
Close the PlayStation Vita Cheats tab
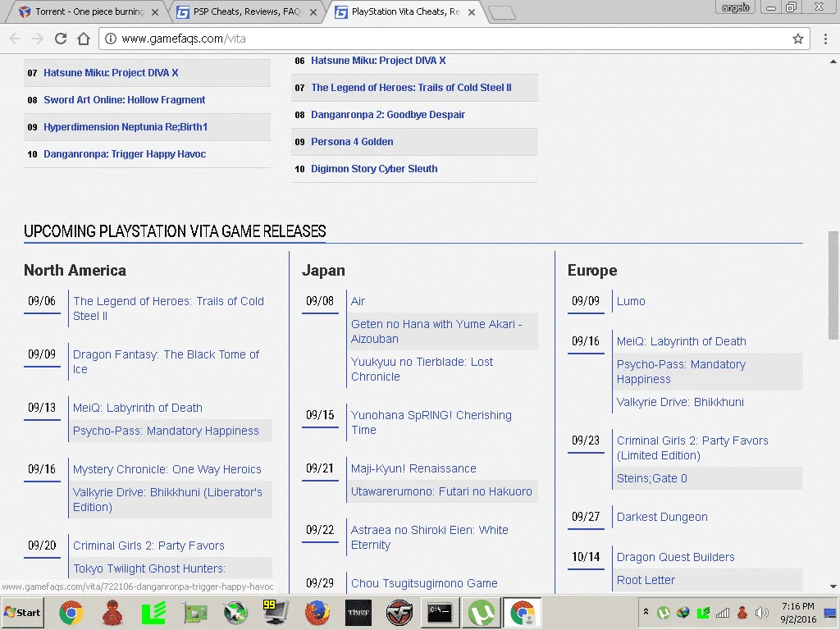point(472,11)
